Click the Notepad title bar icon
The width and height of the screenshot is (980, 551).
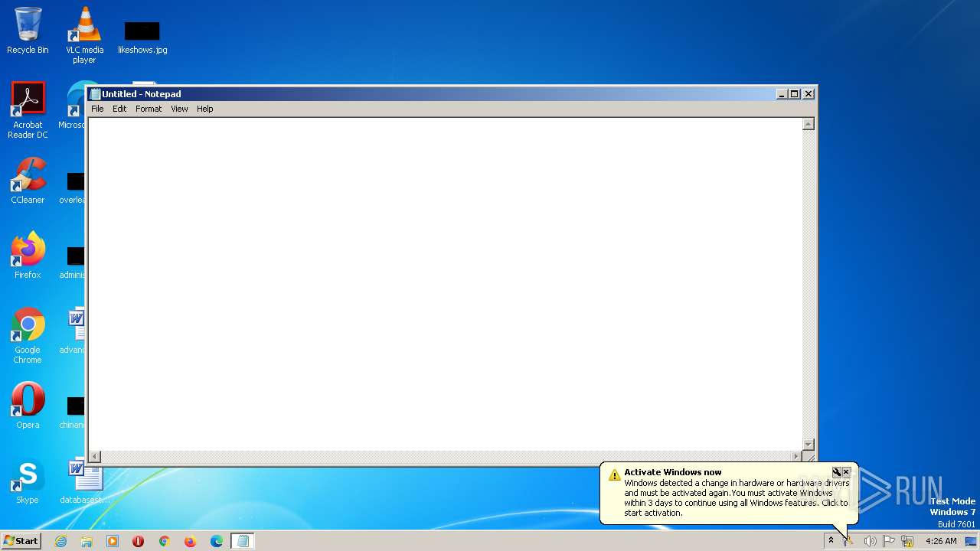click(95, 94)
